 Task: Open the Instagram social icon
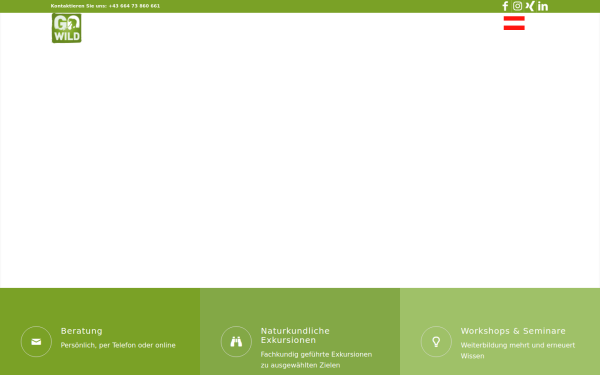pos(517,6)
